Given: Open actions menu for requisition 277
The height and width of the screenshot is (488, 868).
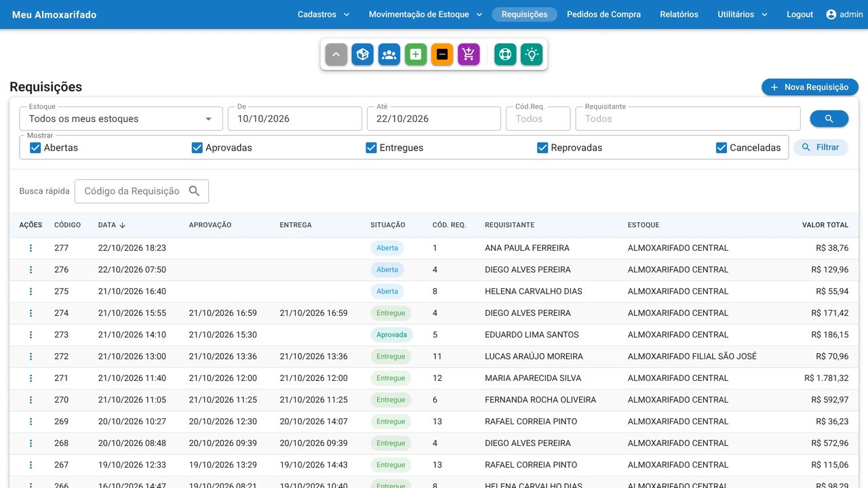Looking at the screenshot, I should pyautogui.click(x=31, y=248).
